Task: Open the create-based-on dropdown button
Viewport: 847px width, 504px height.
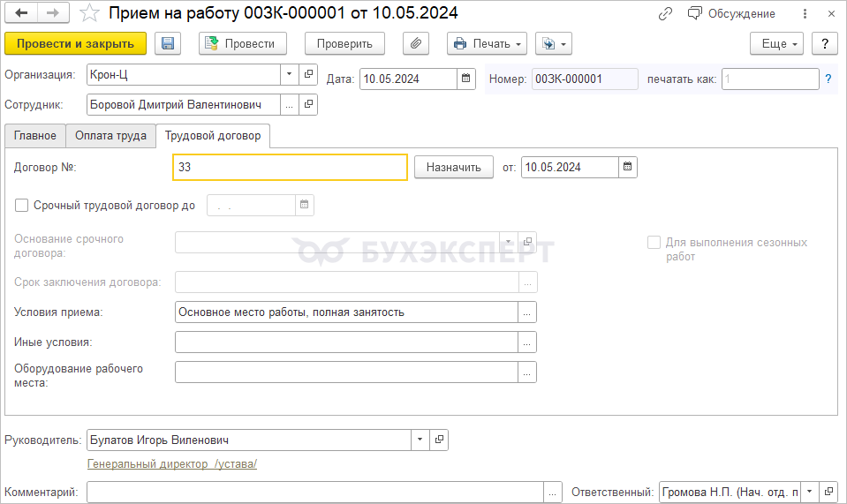Action: pyautogui.click(x=554, y=44)
